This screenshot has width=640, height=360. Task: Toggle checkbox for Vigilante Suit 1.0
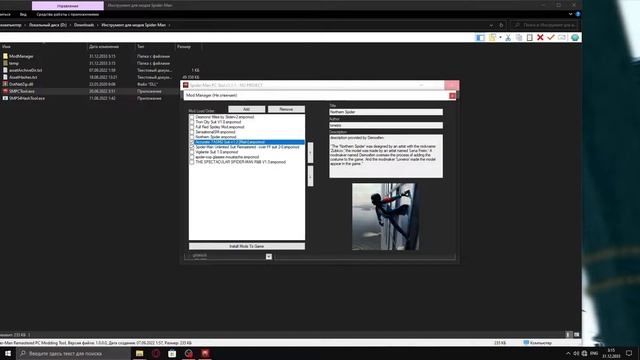(x=192, y=152)
